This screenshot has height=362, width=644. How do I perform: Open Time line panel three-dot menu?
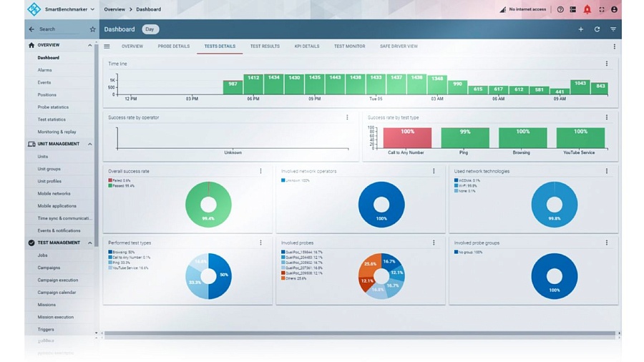606,64
